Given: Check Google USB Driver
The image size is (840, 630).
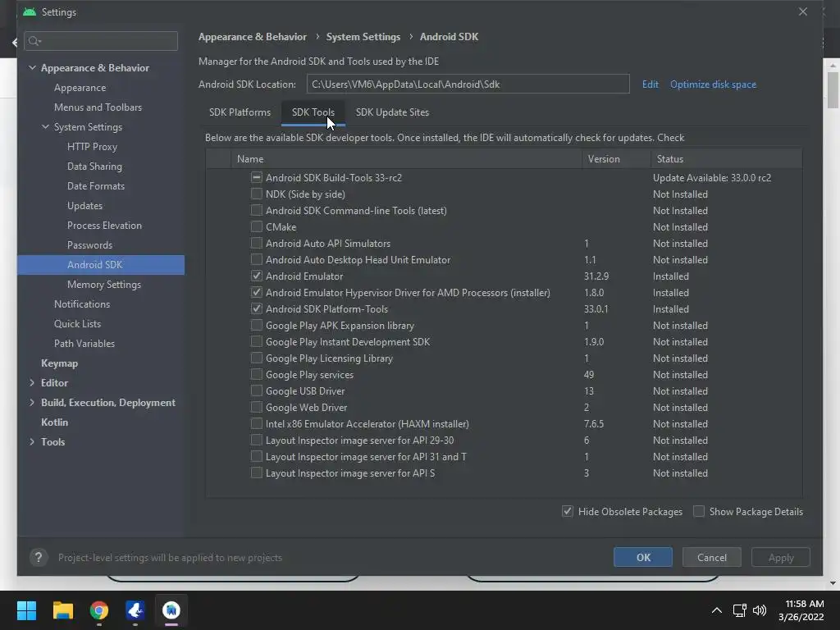Looking at the screenshot, I should point(257,390).
